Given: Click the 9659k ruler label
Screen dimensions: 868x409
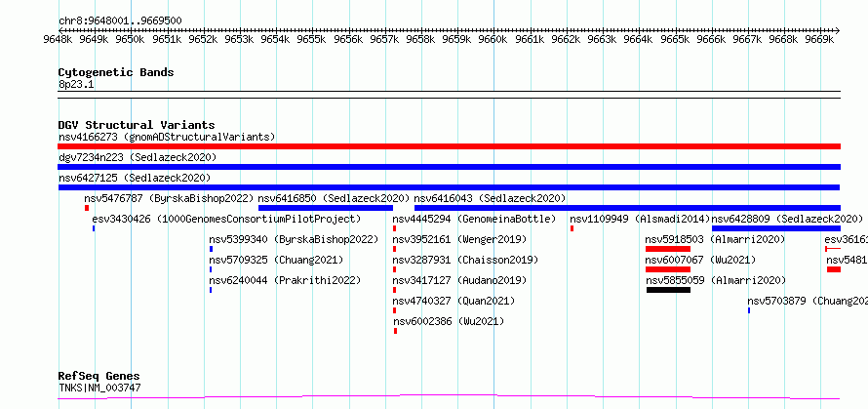Looking at the screenshot, I should tap(456, 39).
